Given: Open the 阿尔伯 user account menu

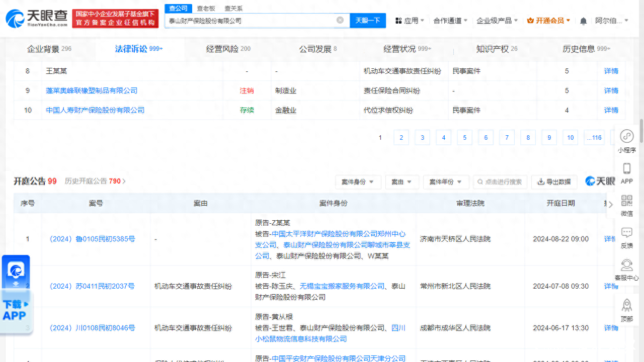Looking at the screenshot, I should coord(612,21).
